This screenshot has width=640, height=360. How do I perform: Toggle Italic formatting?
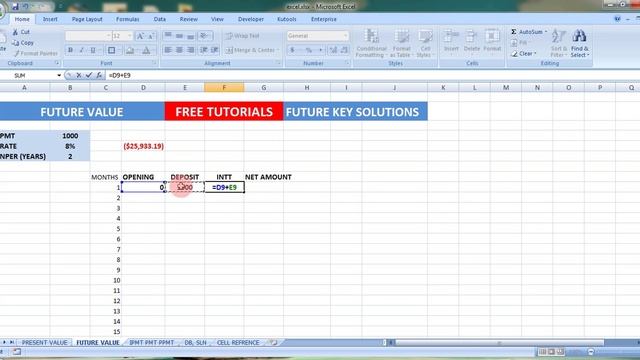point(81,50)
